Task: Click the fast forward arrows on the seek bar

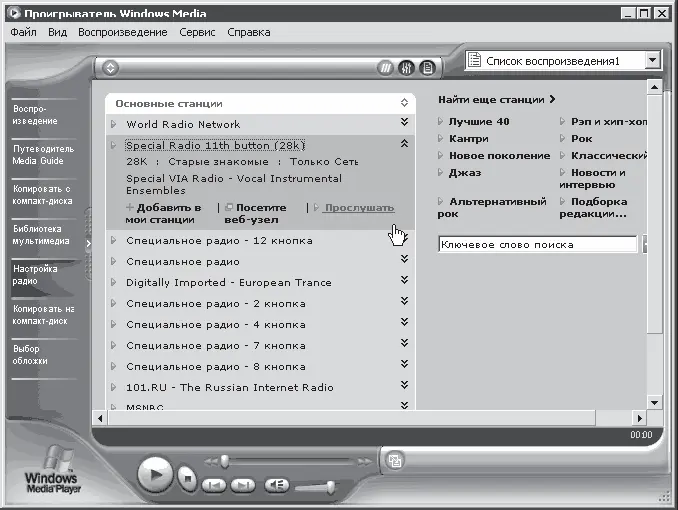Action: tap(364, 462)
